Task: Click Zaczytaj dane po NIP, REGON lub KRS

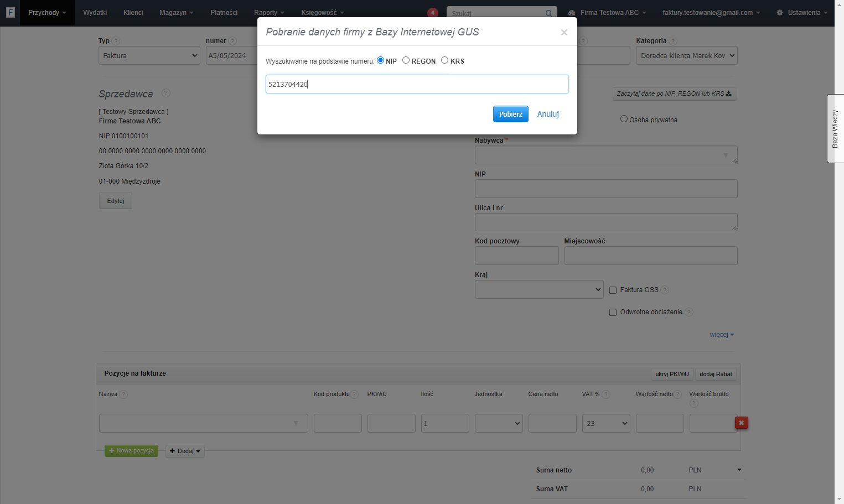Action: (x=674, y=93)
